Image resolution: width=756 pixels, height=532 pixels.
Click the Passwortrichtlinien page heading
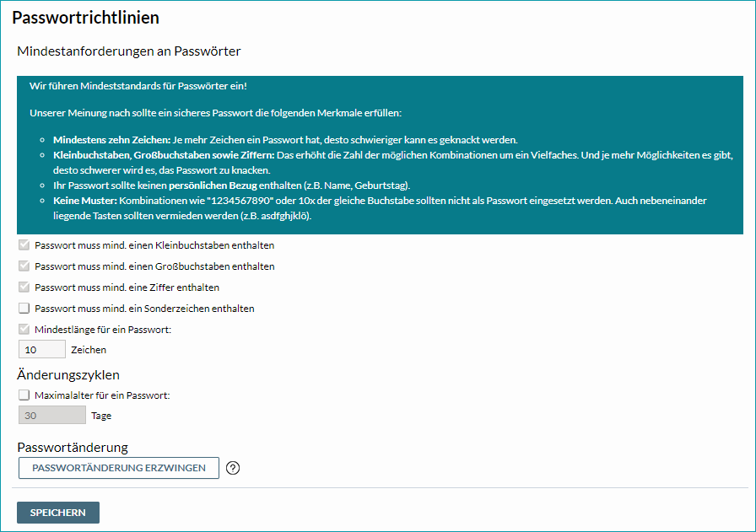click(x=86, y=18)
